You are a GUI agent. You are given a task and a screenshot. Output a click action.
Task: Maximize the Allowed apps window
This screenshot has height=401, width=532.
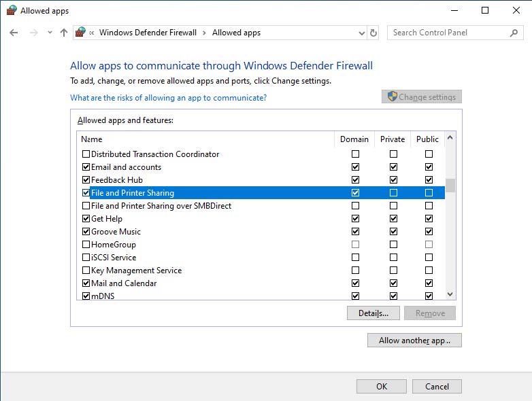point(485,10)
